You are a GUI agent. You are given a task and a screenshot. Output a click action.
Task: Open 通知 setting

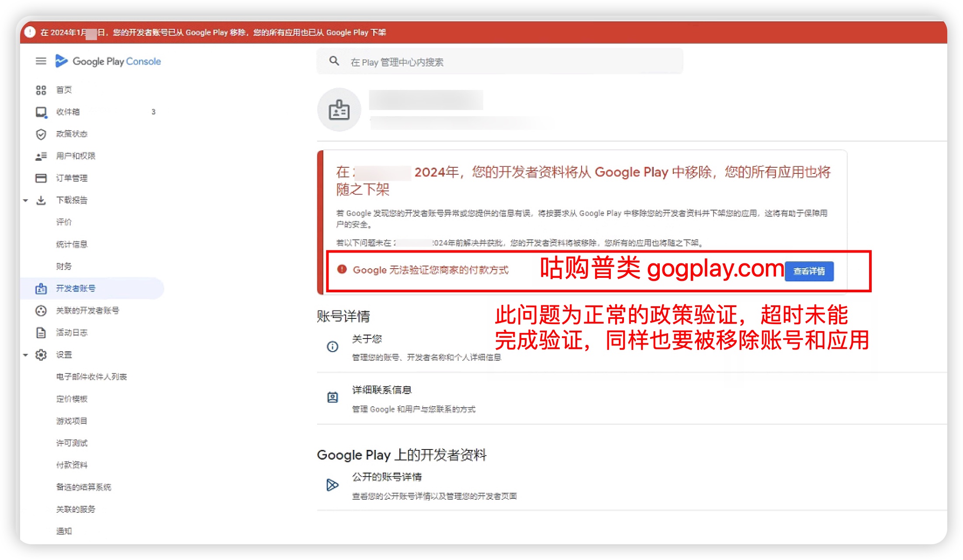click(64, 531)
